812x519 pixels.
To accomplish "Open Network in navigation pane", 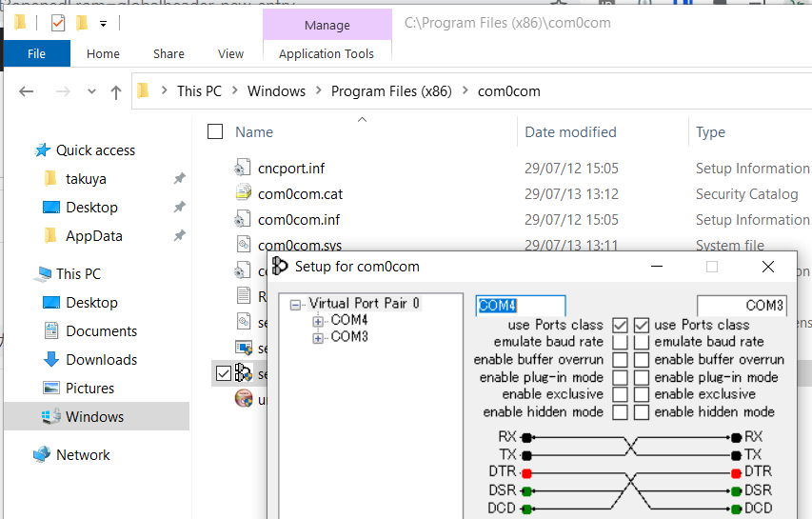I will (83, 455).
